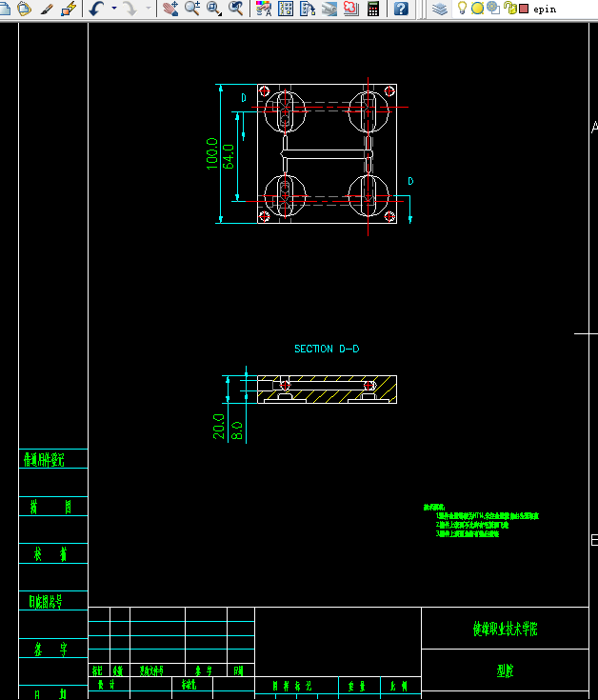
Task: Click the upper-left D section marker
Action: pos(244,98)
